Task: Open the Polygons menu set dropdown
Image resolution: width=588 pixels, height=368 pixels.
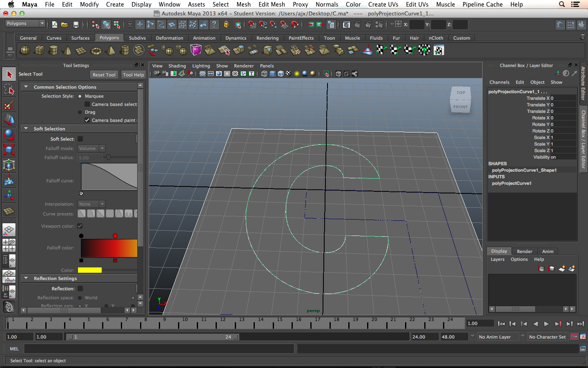Action: coord(24,24)
